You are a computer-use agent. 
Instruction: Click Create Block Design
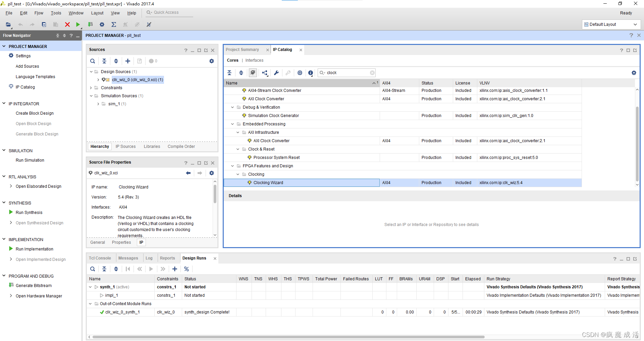(35, 113)
